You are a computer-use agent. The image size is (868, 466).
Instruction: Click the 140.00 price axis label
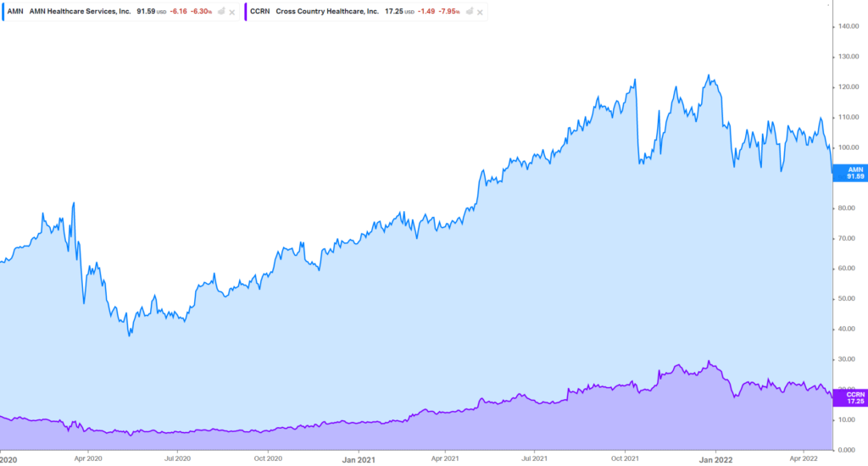click(849, 26)
